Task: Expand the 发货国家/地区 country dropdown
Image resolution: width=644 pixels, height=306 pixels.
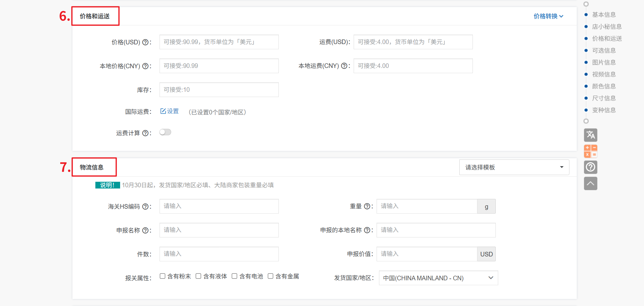Action: (x=438, y=278)
